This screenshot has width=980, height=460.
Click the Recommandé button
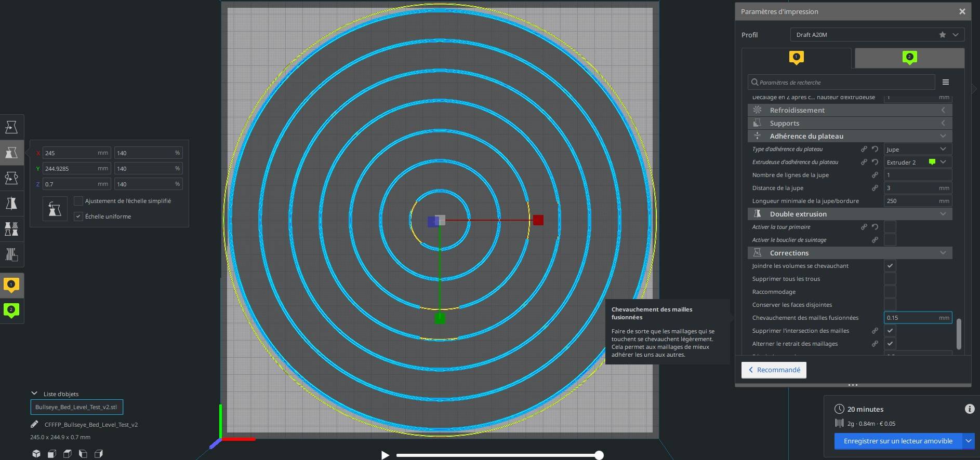774,370
